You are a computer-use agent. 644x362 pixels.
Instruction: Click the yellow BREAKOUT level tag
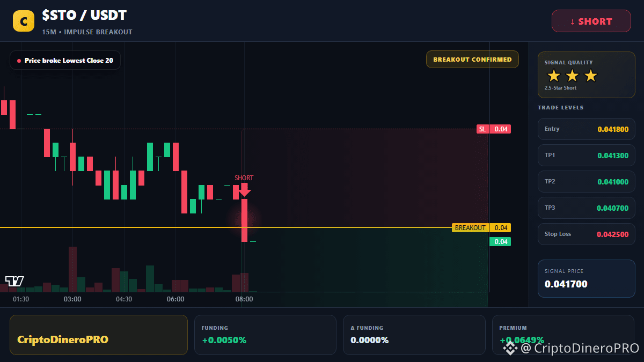pyautogui.click(x=481, y=228)
